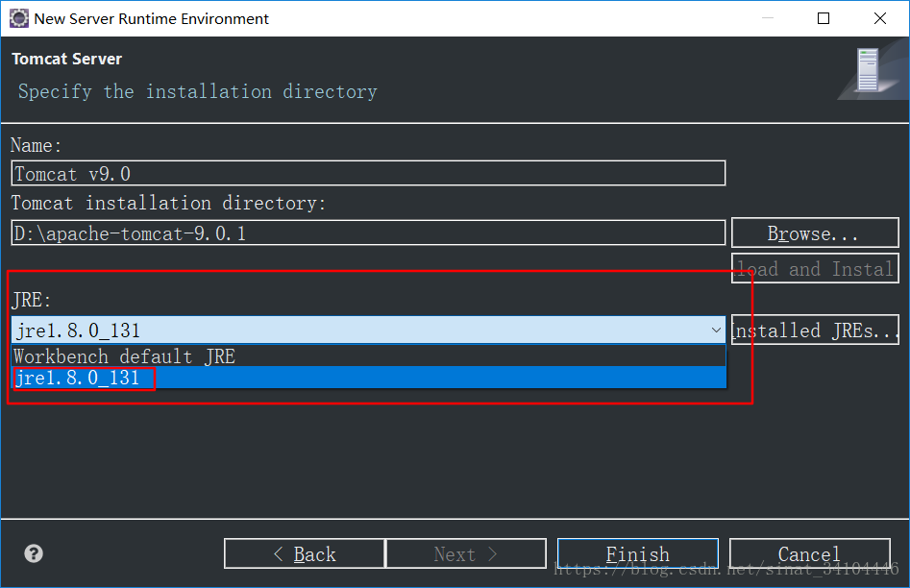Image resolution: width=910 pixels, height=588 pixels.
Task: Click Download and Install button
Action: [815, 268]
